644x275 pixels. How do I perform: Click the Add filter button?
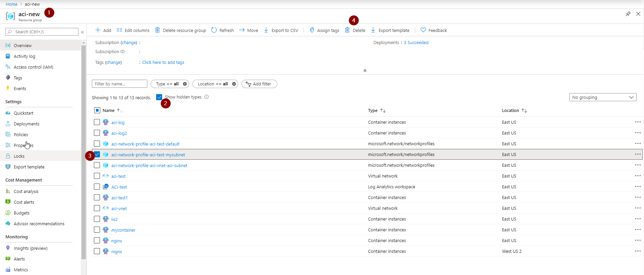coord(259,84)
